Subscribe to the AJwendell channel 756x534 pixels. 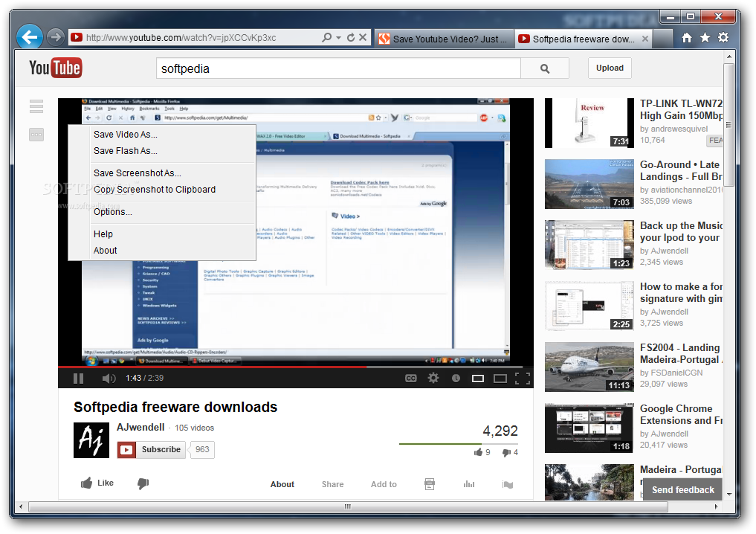tap(151, 449)
